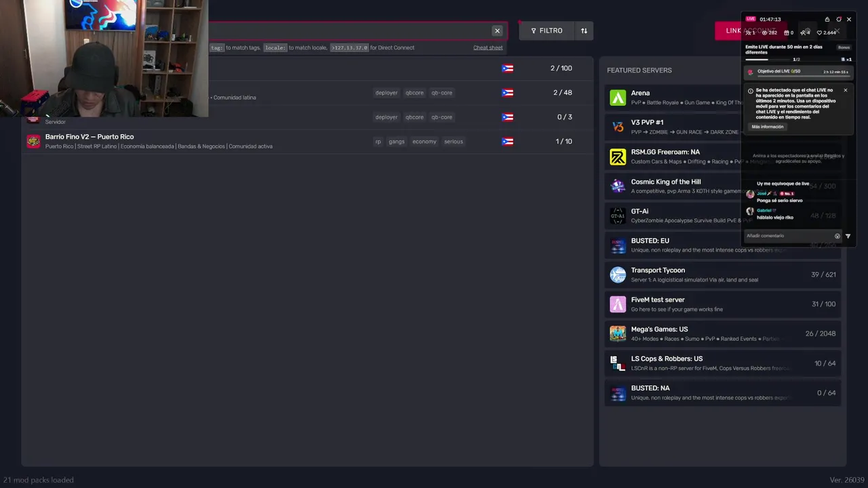Open the emoji picker in comment box
The image size is (868, 488).
(837, 236)
